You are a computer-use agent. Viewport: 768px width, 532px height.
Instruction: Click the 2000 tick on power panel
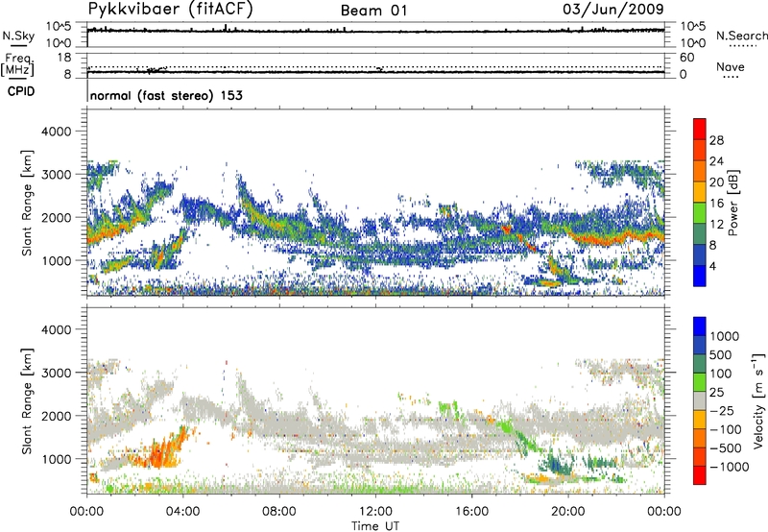tap(57, 217)
